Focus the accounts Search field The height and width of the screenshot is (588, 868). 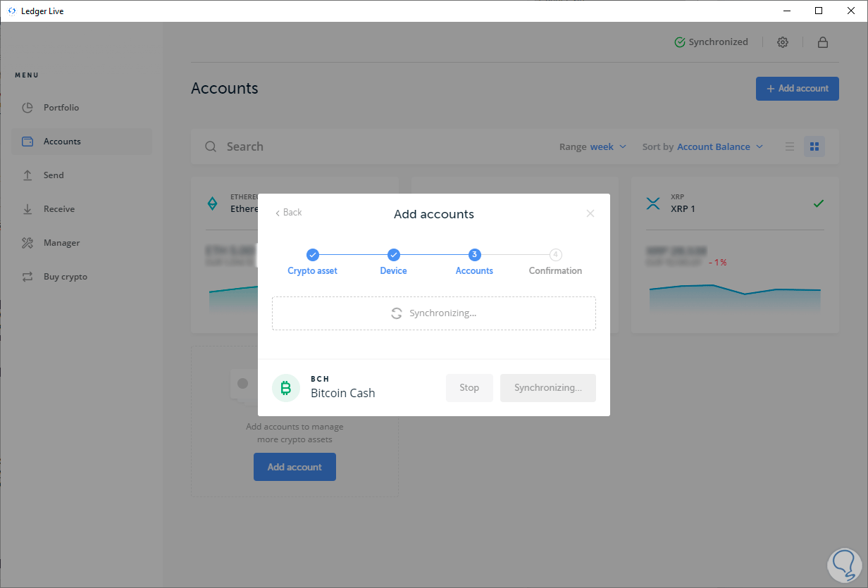point(373,146)
